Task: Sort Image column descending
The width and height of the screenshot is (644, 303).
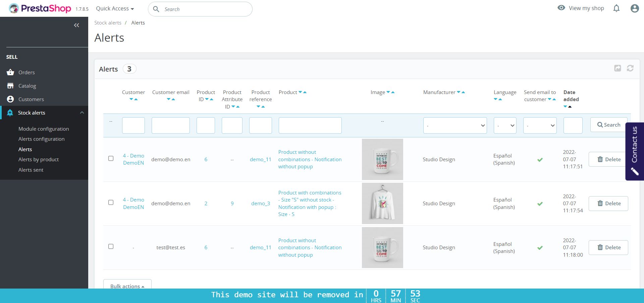Action: click(388, 92)
